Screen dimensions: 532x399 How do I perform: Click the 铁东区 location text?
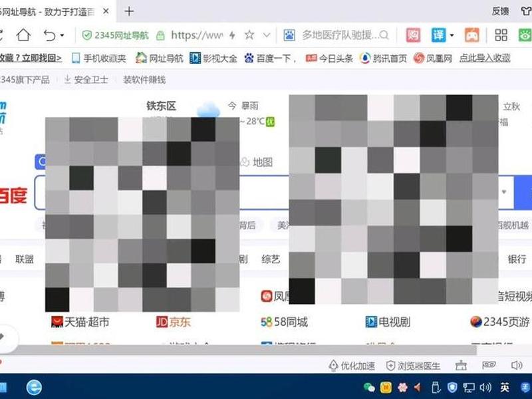click(161, 106)
